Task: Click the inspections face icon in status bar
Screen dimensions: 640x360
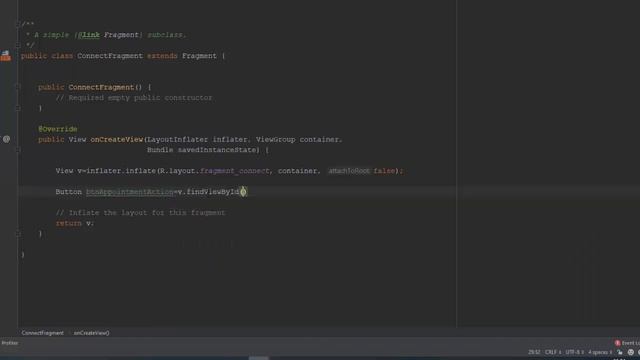Action: [631, 352]
